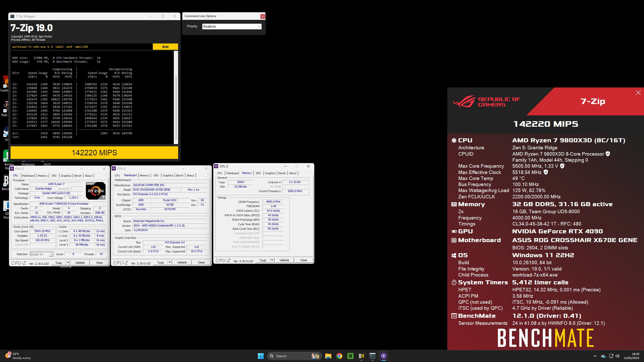Click Tools button in right CPU-Z window
The width and height of the screenshot is (644, 362).
tap(263, 260)
